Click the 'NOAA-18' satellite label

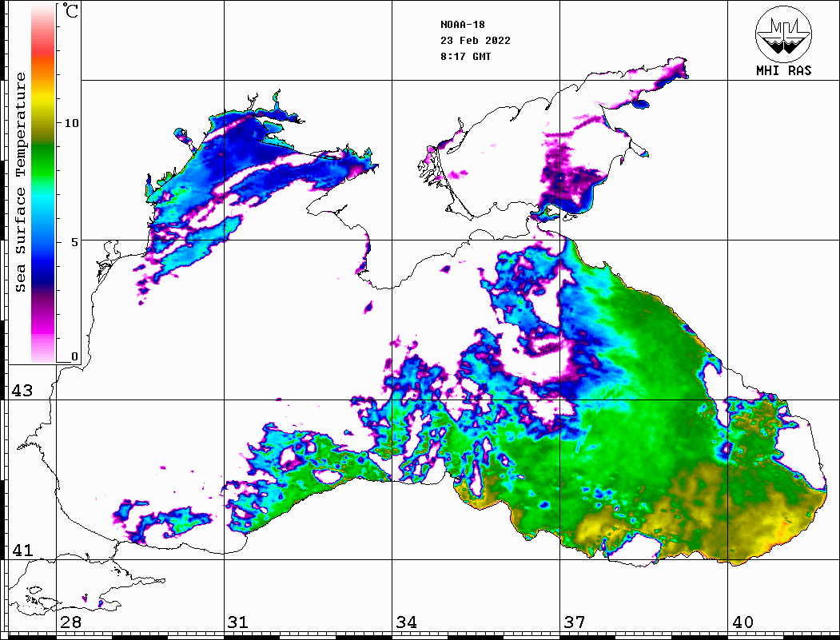(462, 25)
